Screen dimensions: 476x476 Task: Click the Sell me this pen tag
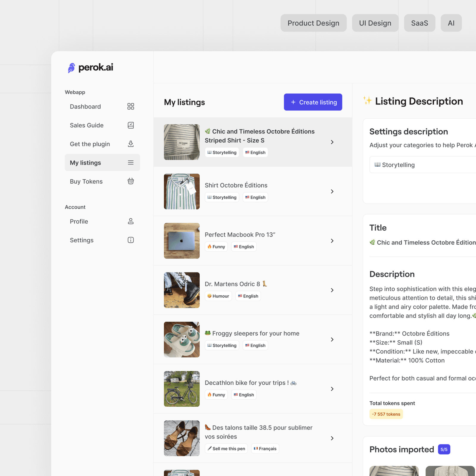click(226, 449)
